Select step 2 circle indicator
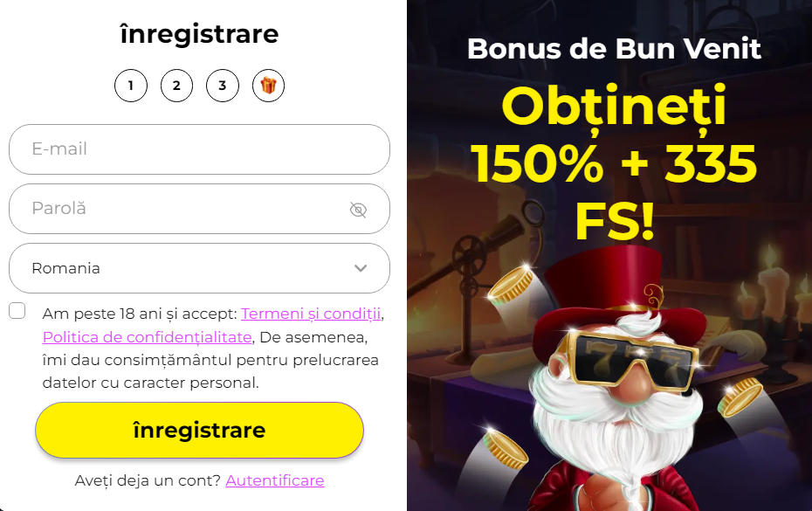812x511 pixels. 176,86
